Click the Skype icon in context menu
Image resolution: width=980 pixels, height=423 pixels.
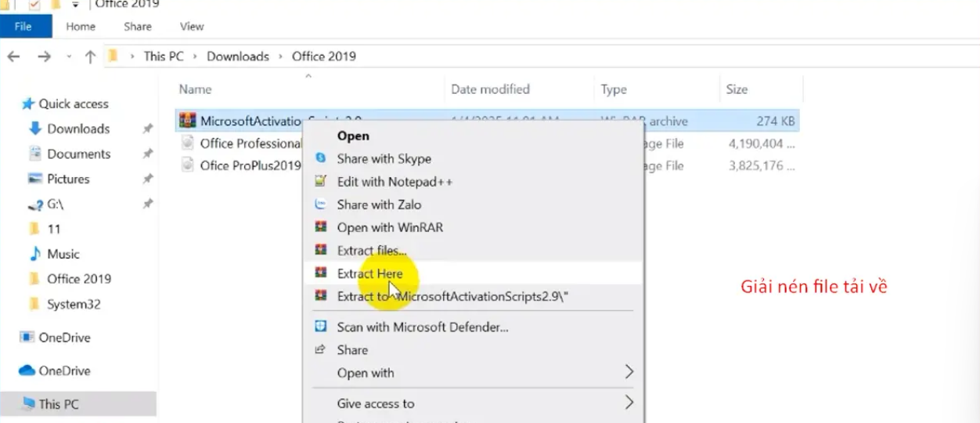click(x=320, y=158)
